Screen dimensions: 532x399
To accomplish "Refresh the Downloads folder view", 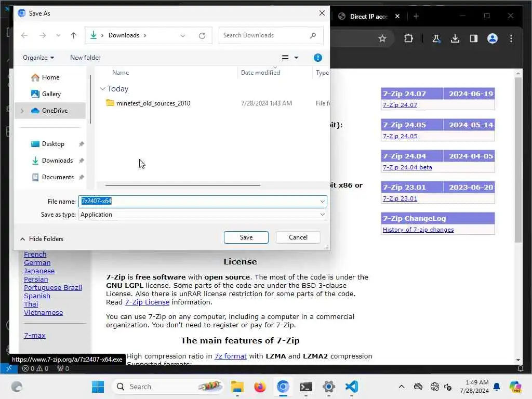I will click(202, 36).
